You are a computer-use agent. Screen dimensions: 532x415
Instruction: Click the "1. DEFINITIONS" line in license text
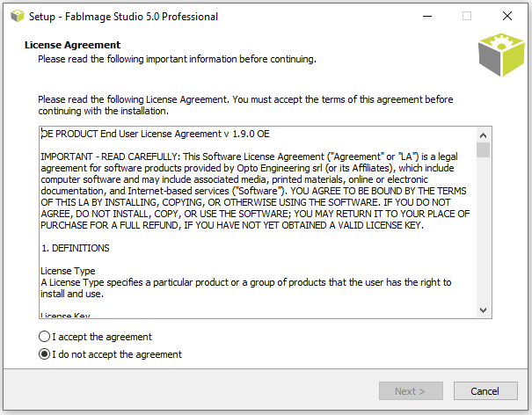click(76, 248)
